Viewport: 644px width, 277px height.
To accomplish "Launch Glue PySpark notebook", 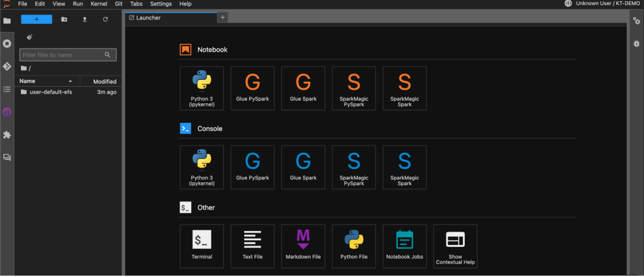I will (252, 88).
